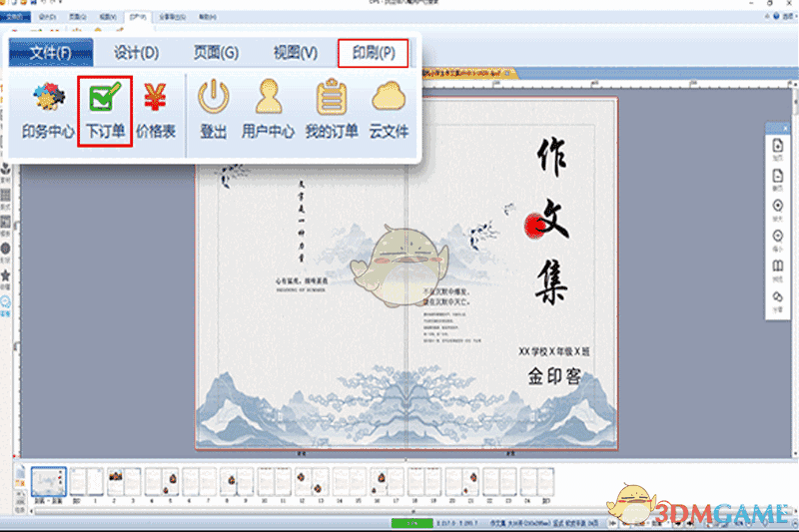This screenshot has width=799, height=532.
Task: Click the dark round icon in left sidebar
Action: click(x=5, y=249)
